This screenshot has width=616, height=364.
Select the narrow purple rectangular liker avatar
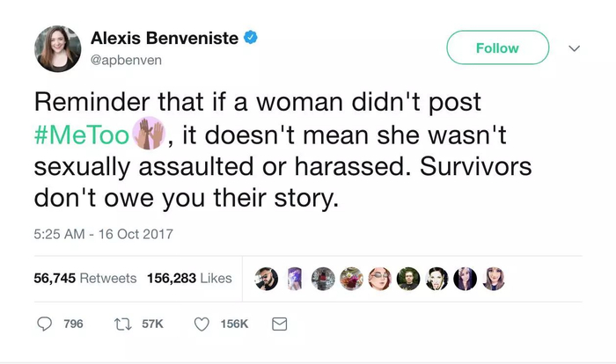[x=295, y=278]
